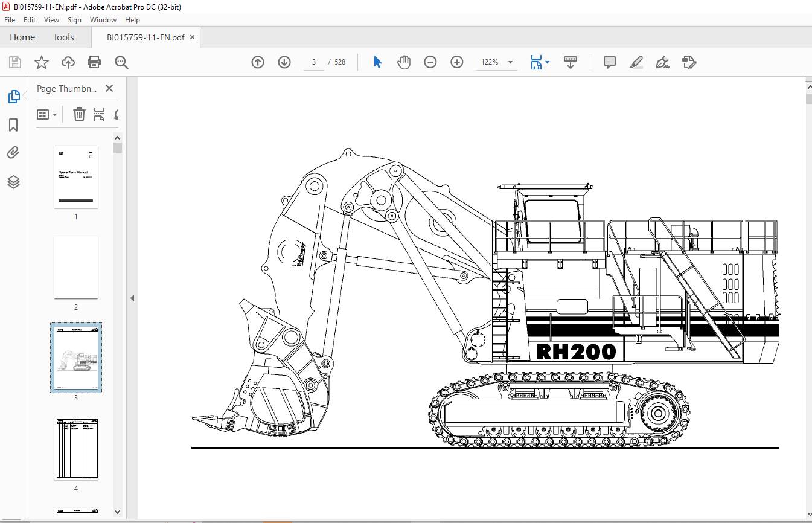Image resolution: width=812 pixels, height=523 pixels.
Task: Click the scrolling mode download-style icon
Action: (x=571, y=62)
